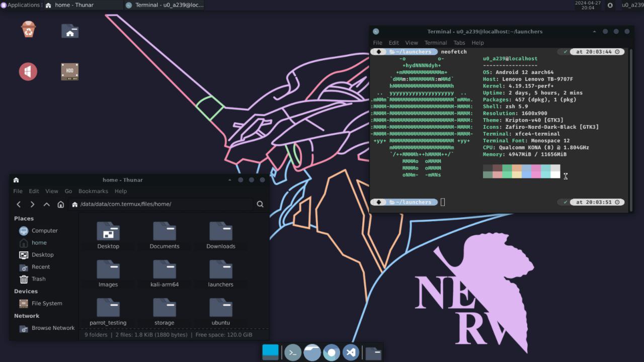Screen dimensions: 644x362
Task: Open the red Windows-logo desktop launcher
Action: [28, 71]
